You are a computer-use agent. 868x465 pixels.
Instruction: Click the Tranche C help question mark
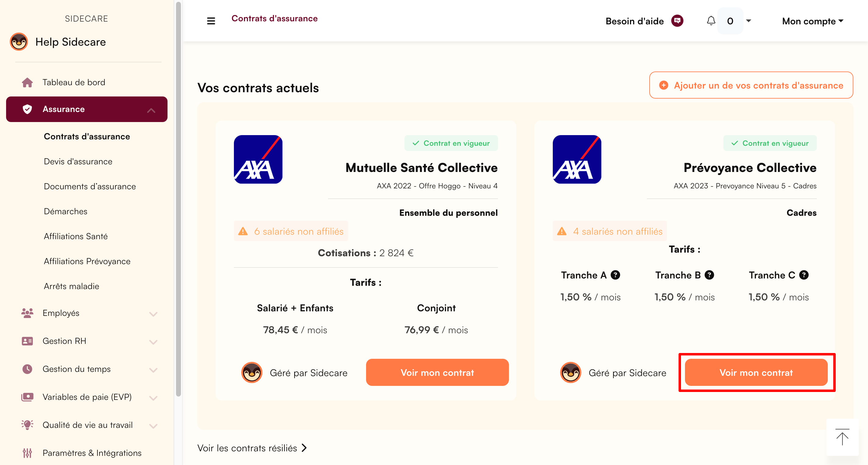(804, 275)
